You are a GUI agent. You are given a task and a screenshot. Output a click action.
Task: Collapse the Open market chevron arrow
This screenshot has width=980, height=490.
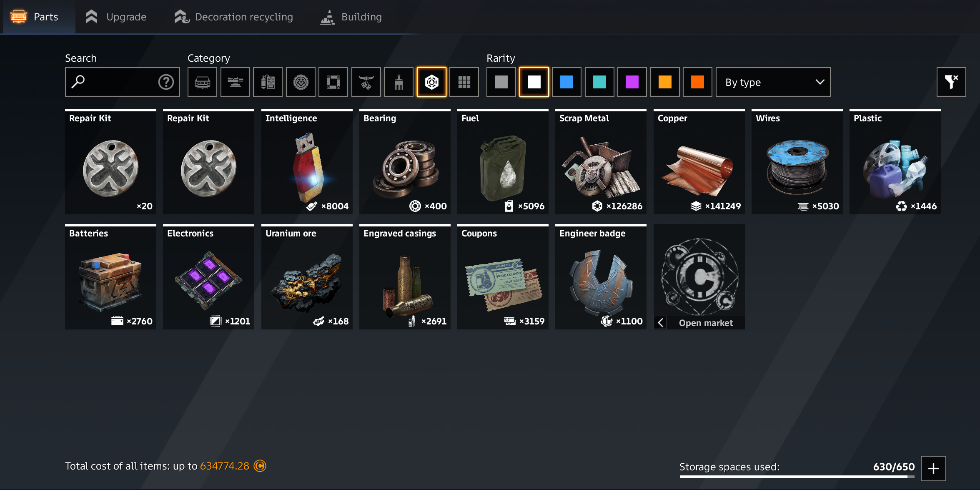[660, 322]
